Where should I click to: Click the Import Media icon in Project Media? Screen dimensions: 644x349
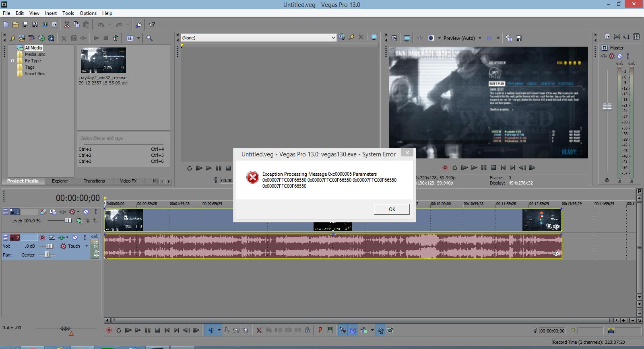tap(22, 38)
